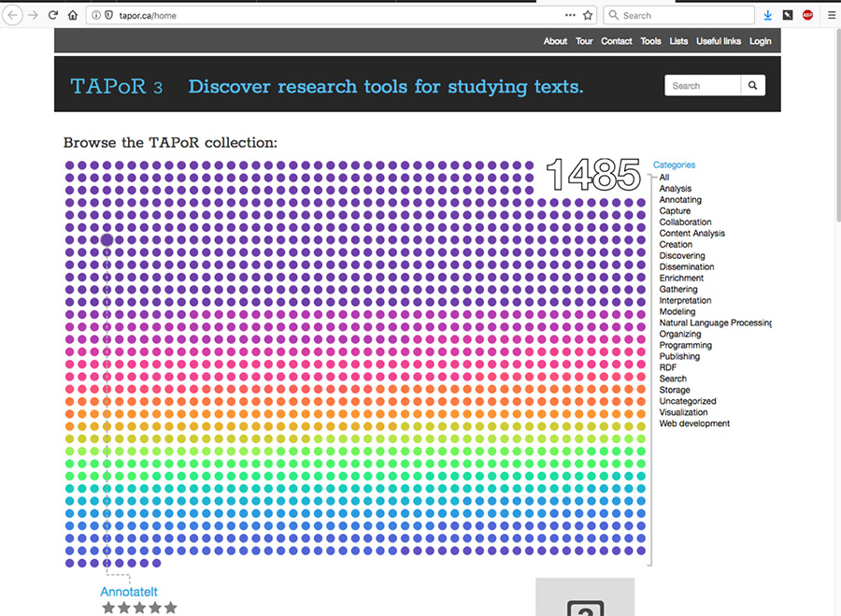841x616 pixels.
Task: Open the Tools menu item
Action: pyautogui.click(x=650, y=41)
